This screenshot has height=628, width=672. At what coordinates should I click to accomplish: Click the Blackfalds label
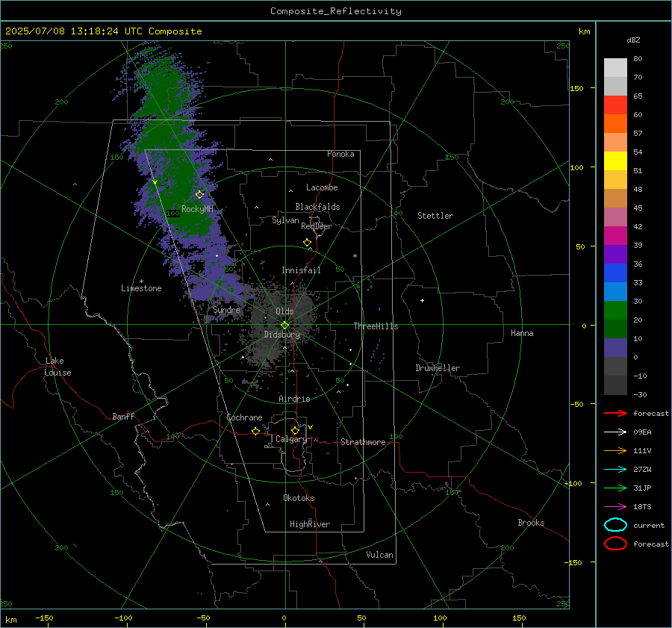tap(317, 207)
